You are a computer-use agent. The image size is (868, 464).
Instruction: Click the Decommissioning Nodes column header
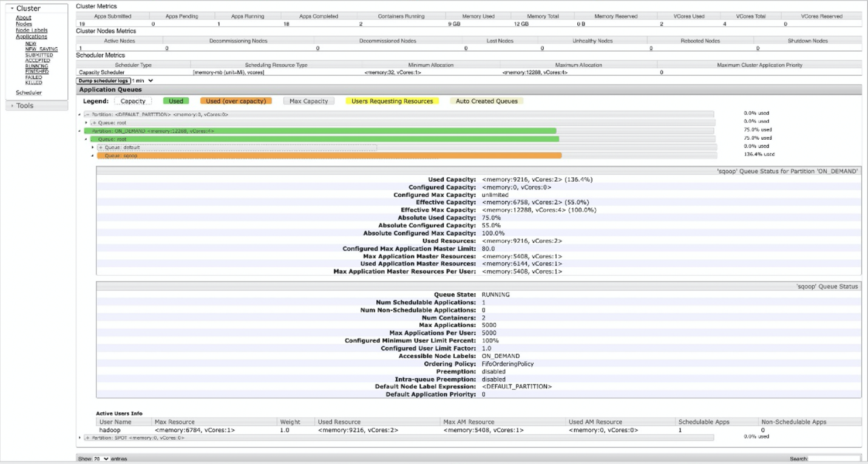[x=239, y=41]
